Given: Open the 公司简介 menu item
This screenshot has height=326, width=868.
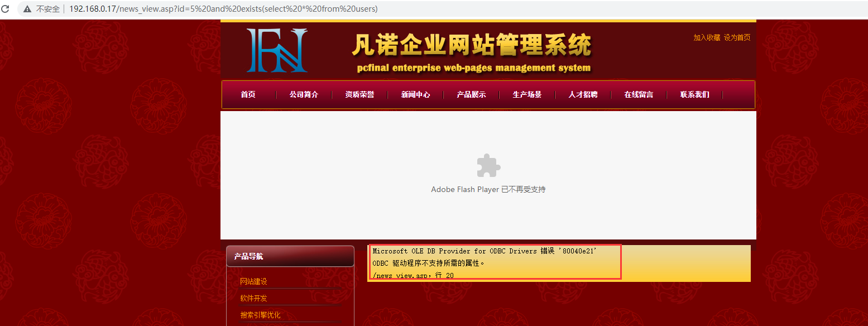Looking at the screenshot, I should click(304, 94).
